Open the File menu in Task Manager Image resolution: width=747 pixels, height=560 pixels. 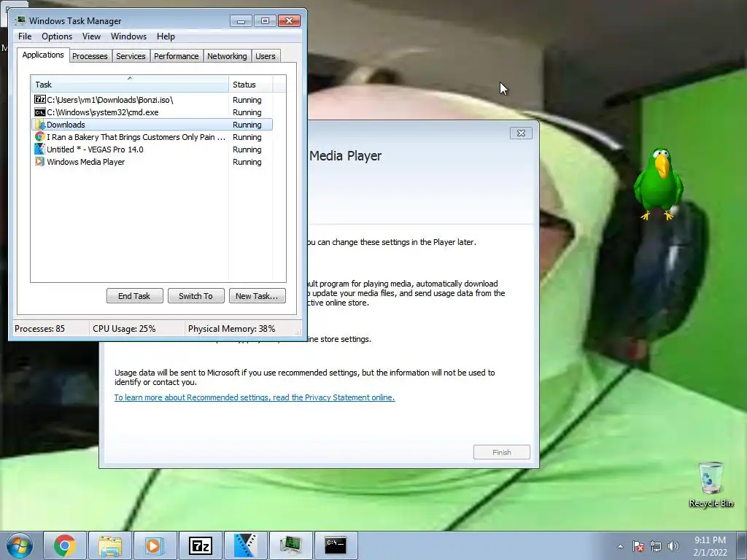pyautogui.click(x=25, y=36)
